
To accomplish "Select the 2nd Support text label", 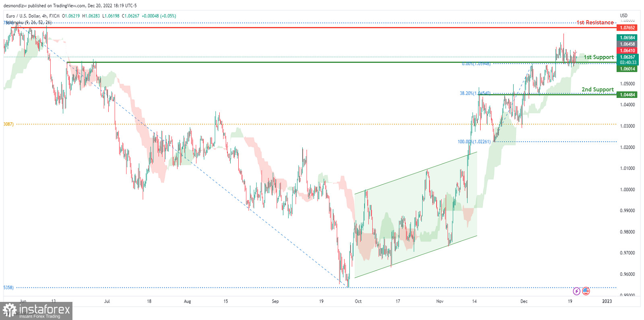I will 598,89.
